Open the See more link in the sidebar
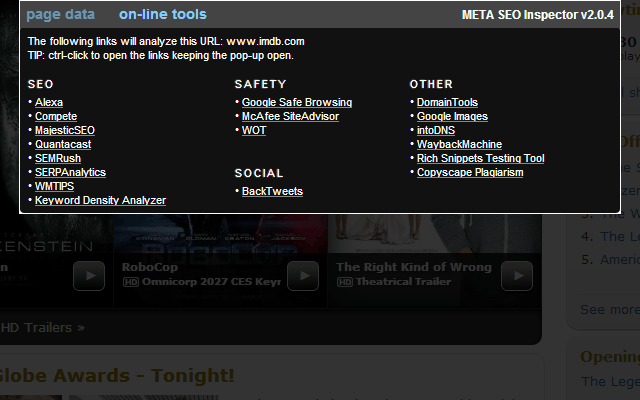The height and width of the screenshot is (400, 640). (610, 310)
